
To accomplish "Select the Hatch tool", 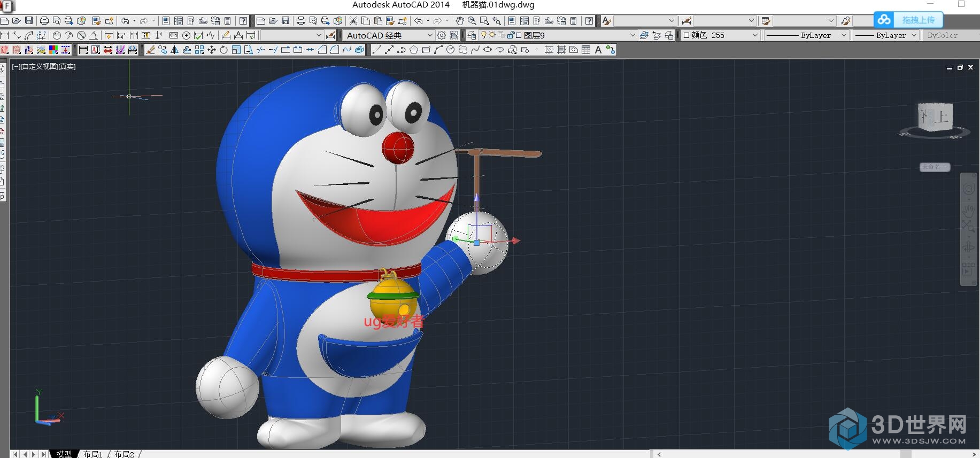I will click(x=549, y=50).
